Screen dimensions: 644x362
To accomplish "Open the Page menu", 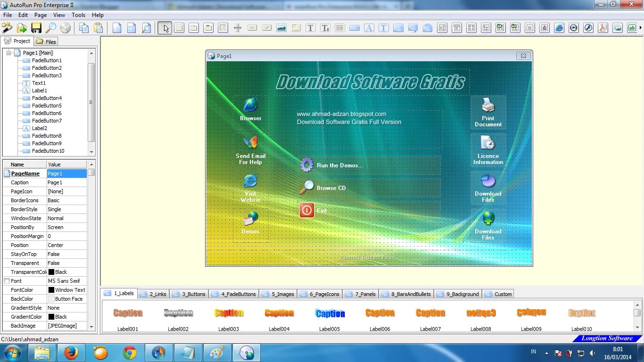I will pyautogui.click(x=41, y=15).
